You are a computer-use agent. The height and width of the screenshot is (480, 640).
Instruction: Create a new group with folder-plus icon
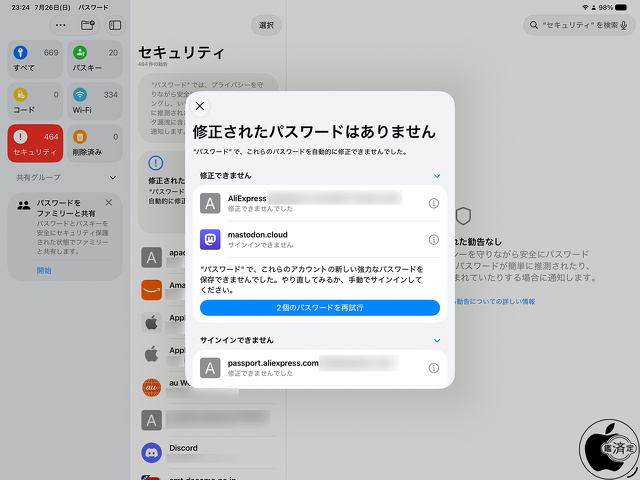pyautogui.click(x=88, y=25)
